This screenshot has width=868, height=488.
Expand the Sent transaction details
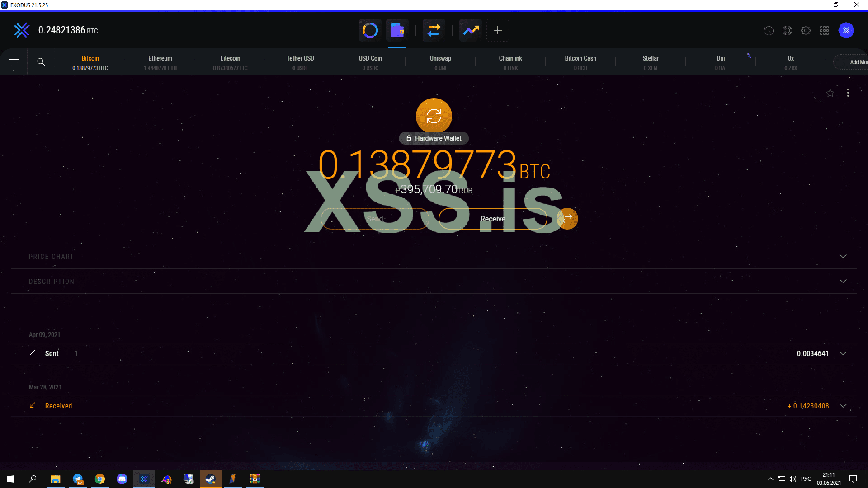[843, 353]
